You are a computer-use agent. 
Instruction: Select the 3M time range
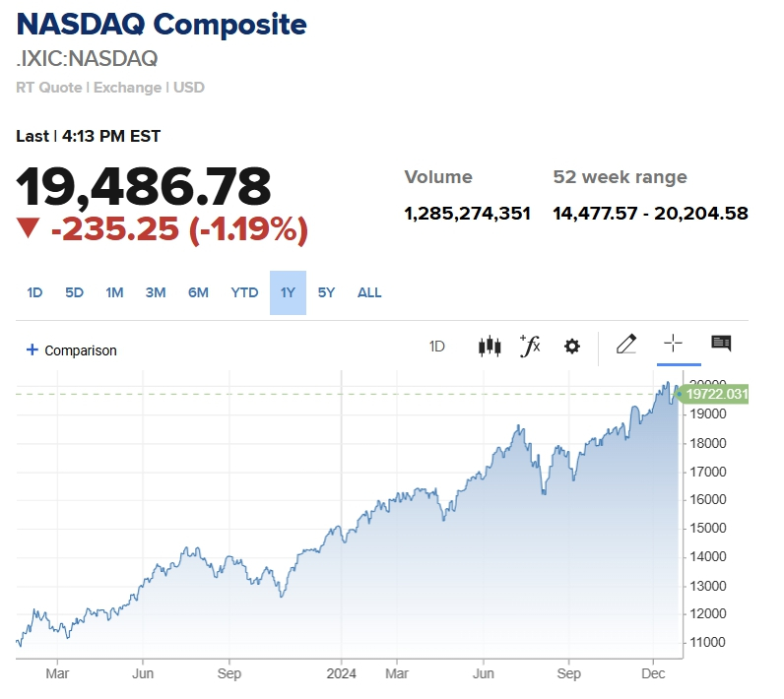tap(155, 292)
